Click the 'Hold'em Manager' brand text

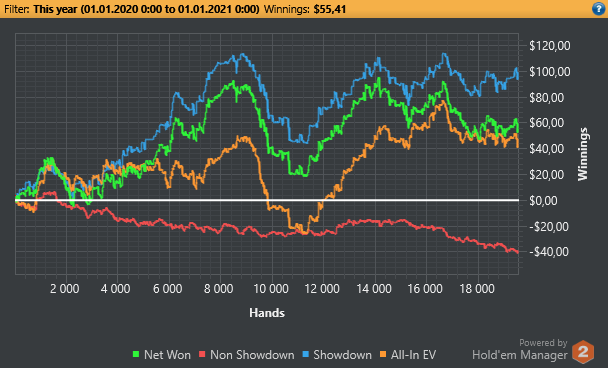520,355
